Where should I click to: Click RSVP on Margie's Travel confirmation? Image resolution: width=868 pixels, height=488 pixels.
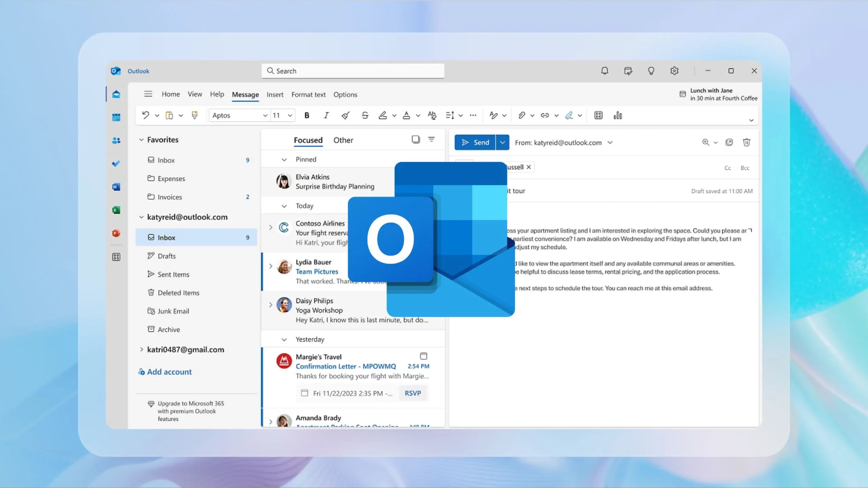point(413,393)
